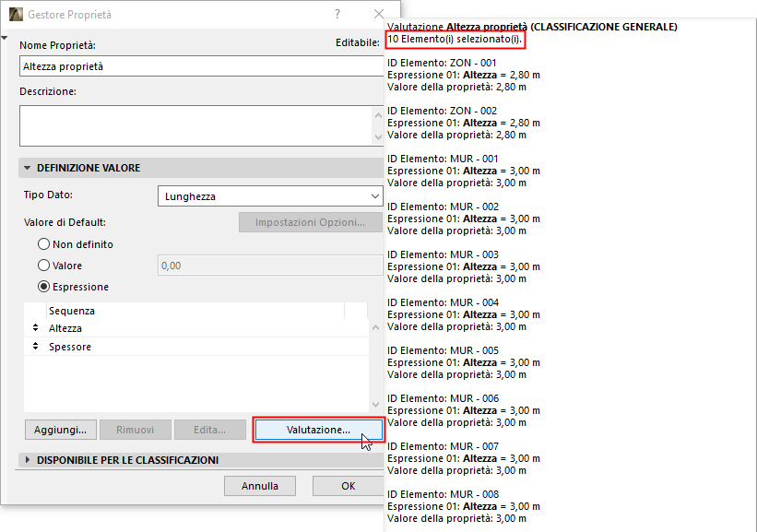This screenshot has height=532, width=757.
Task: Click the ID Elemento: MUR - 008 line
Action: coord(443,494)
